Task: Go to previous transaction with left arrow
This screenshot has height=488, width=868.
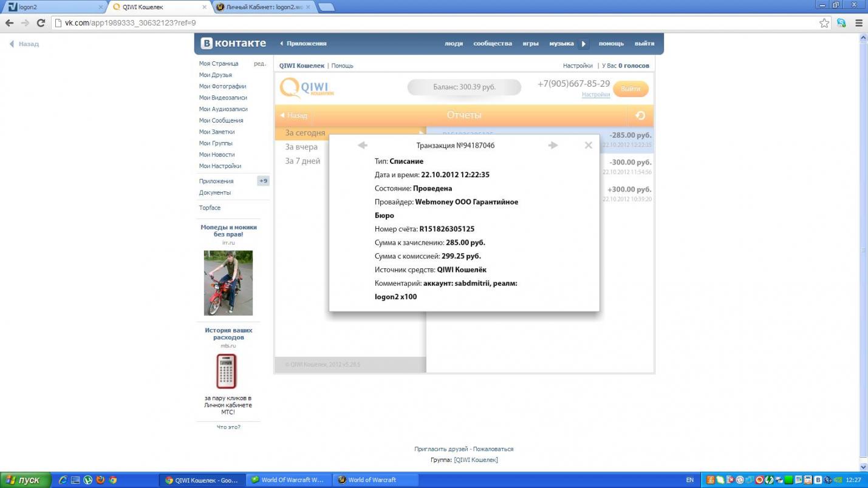Action: point(363,145)
